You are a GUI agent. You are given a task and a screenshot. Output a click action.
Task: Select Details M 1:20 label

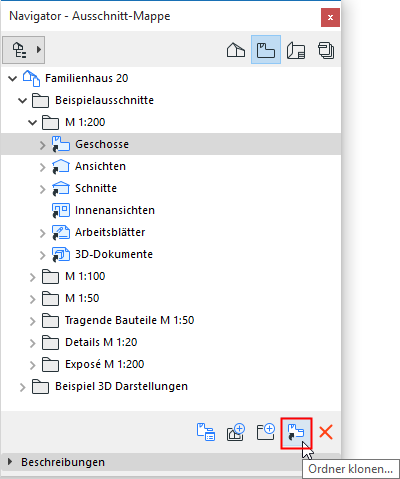[x=101, y=342]
